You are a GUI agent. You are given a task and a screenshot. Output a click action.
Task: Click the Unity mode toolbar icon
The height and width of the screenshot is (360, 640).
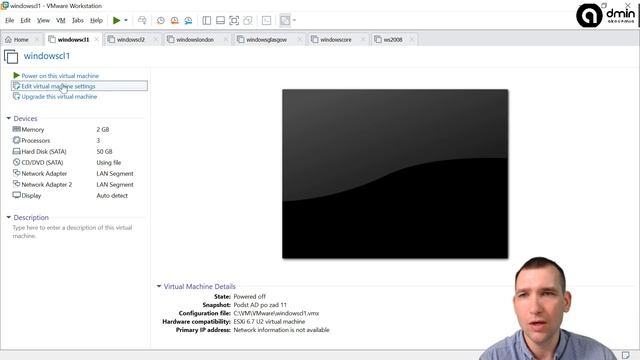(x=248, y=20)
